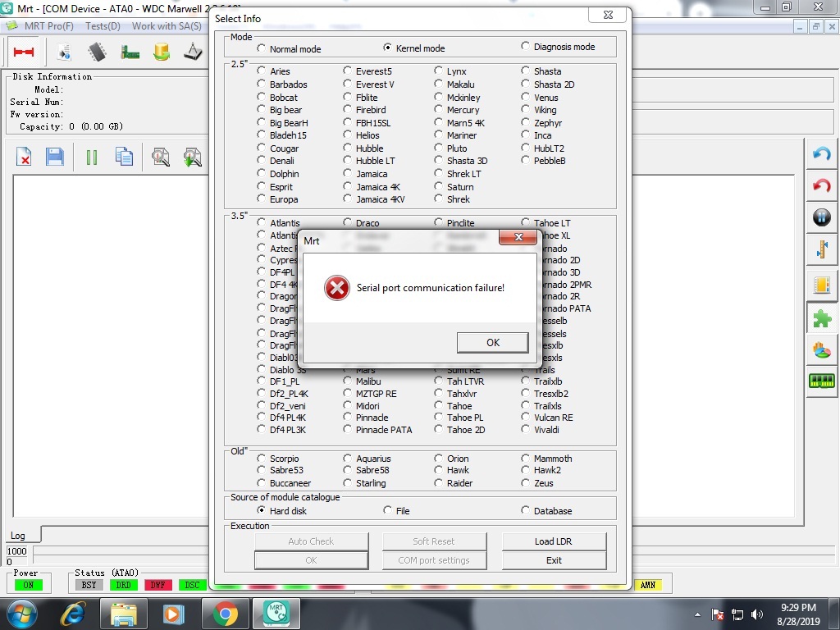The image size is (840, 630).
Task: Click the Auto Check button
Action: [x=311, y=541]
